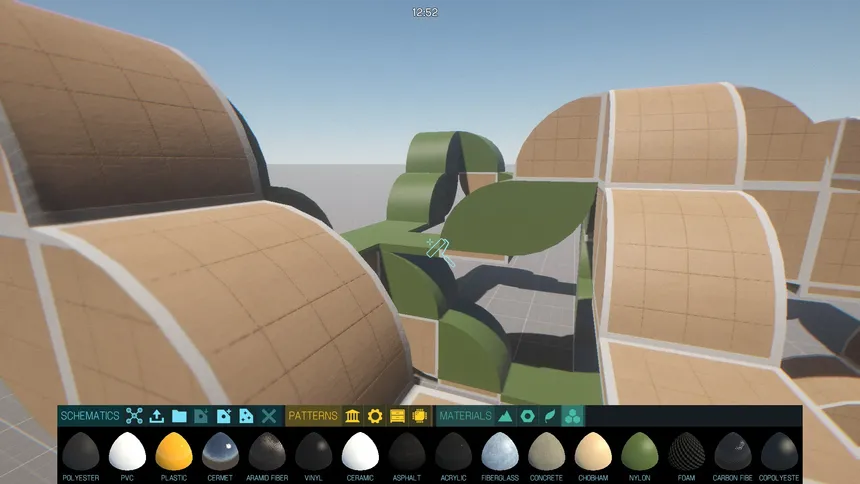This screenshot has height=484, width=860.
Task: Choose the Ceramic material
Action: tap(360, 451)
